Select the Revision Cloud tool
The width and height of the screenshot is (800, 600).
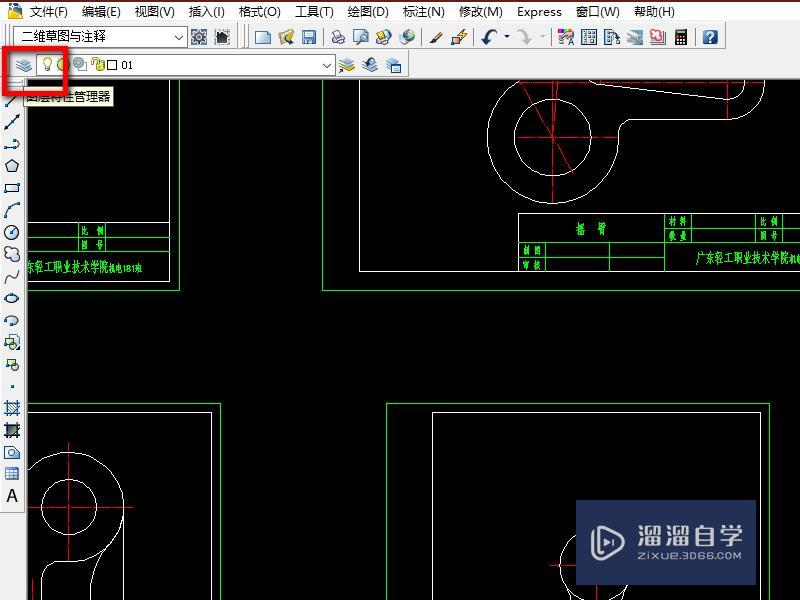[x=12, y=254]
